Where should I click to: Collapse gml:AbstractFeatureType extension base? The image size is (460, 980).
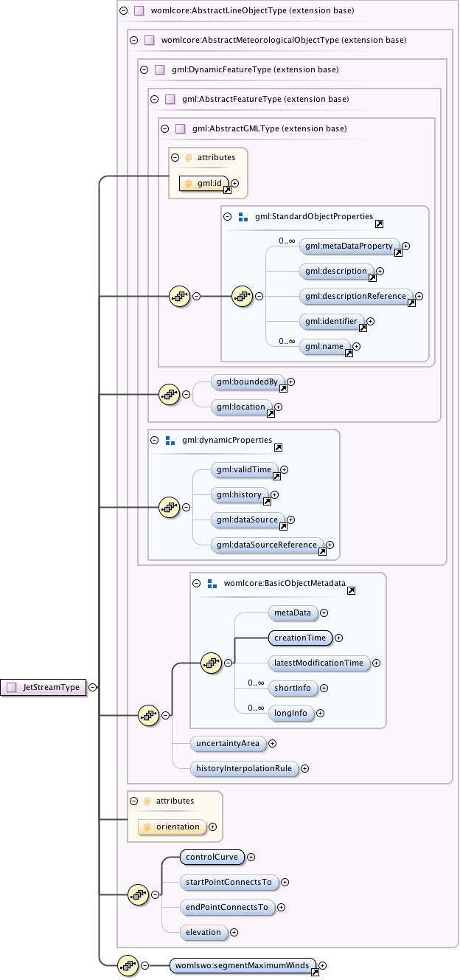pos(153,99)
